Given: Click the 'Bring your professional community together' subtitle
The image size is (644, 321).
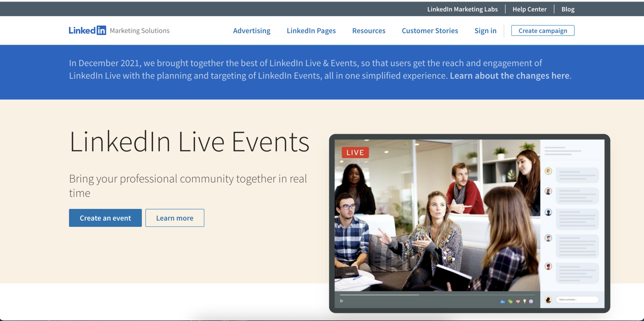Looking at the screenshot, I should point(188,186).
